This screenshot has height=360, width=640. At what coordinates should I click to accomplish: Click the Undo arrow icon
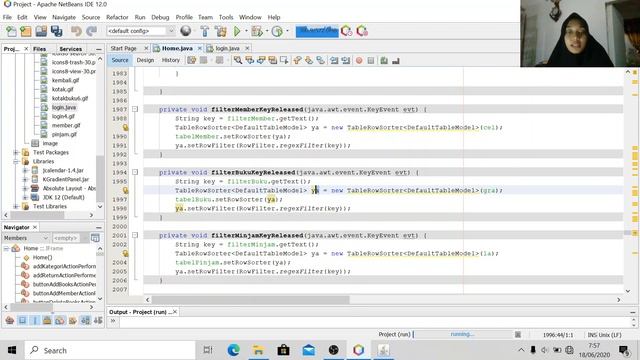[76, 31]
